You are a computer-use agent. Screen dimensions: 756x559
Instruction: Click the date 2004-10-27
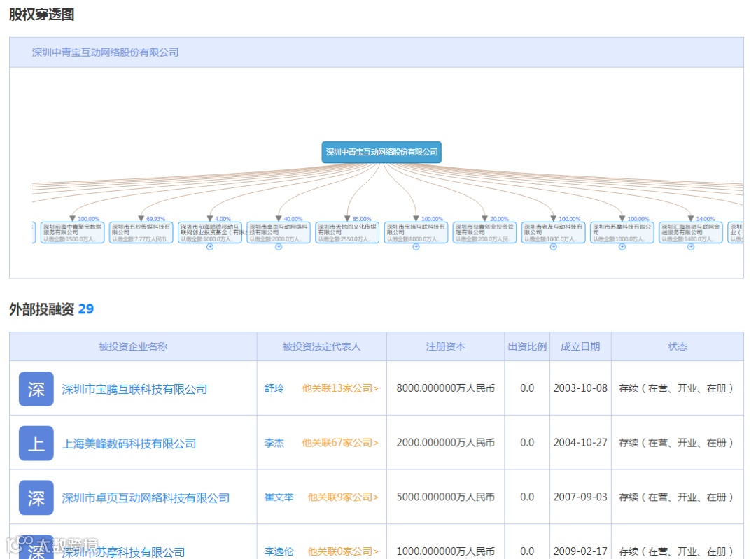click(580, 443)
